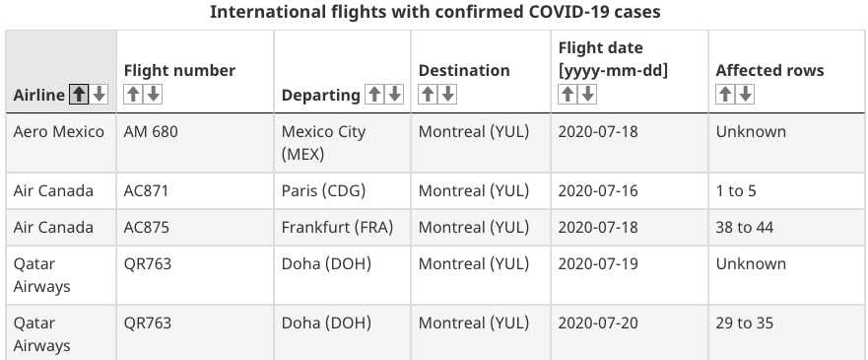
Task: Click the AM 680 flight cell
Action: (195, 143)
